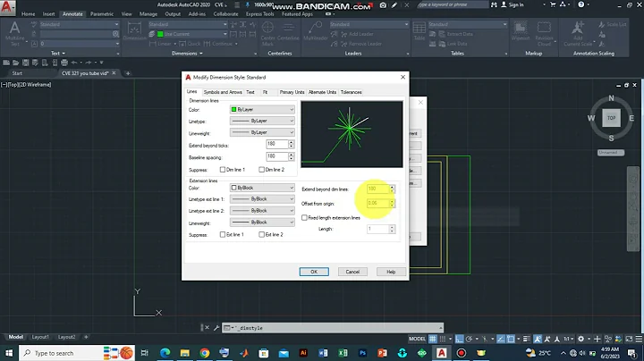
Task: Check the Suppress Ext line 1 checkbox
Action: click(223, 235)
